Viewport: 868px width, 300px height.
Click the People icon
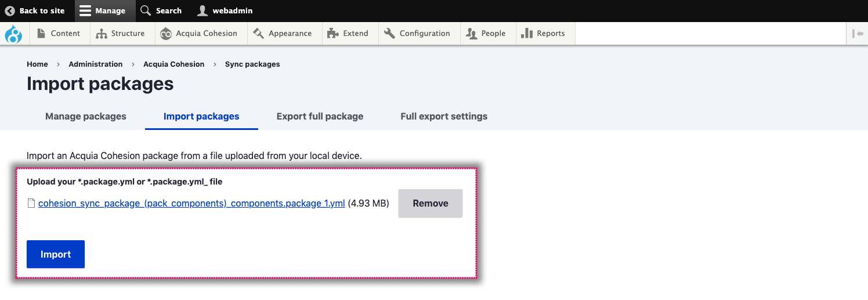pos(472,34)
